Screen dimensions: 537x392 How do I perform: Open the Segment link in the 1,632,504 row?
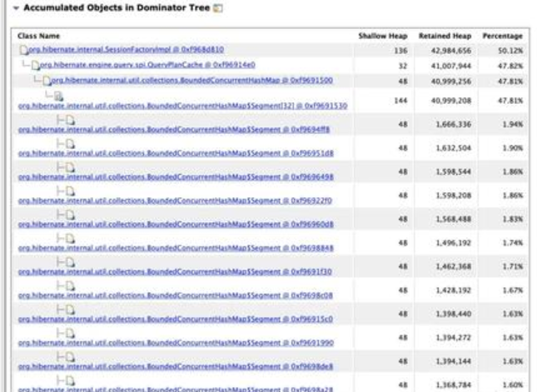coord(176,153)
